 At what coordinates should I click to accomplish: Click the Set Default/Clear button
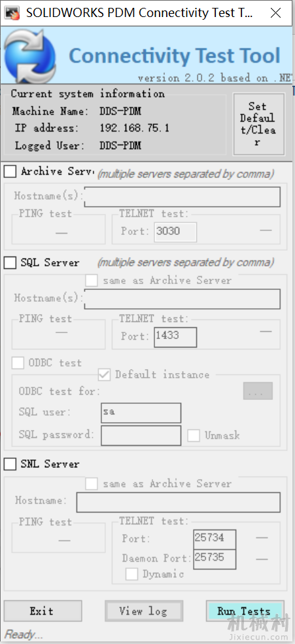(x=258, y=124)
